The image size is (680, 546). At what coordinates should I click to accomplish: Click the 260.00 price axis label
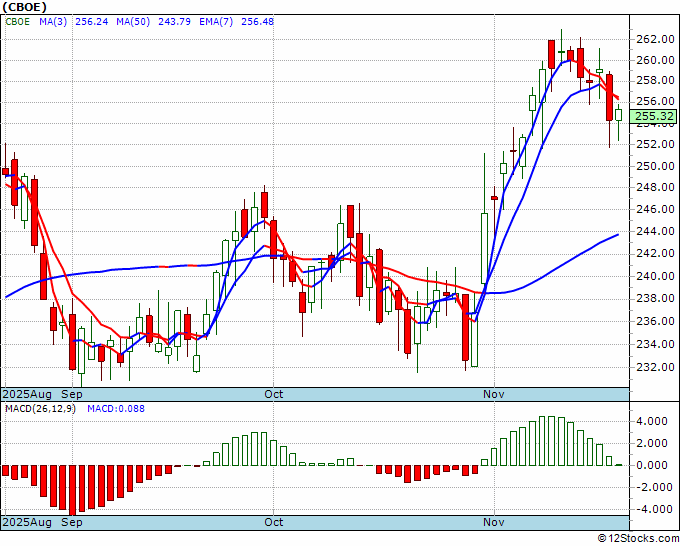655,60
